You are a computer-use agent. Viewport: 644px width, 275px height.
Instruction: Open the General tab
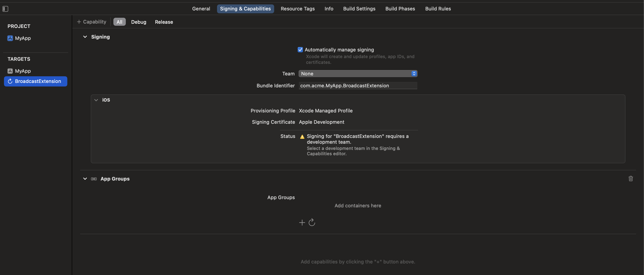pyautogui.click(x=201, y=9)
